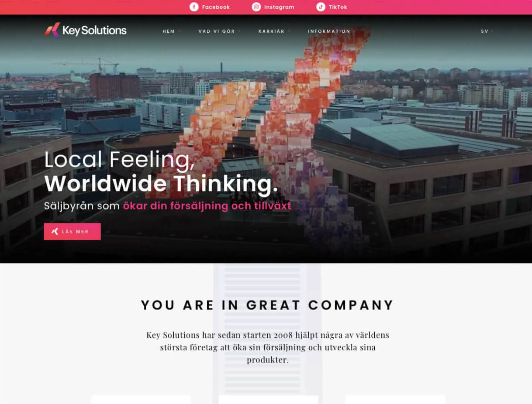The width and height of the screenshot is (532, 404).
Task: Select the Information menu item
Action: (x=329, y=31)
